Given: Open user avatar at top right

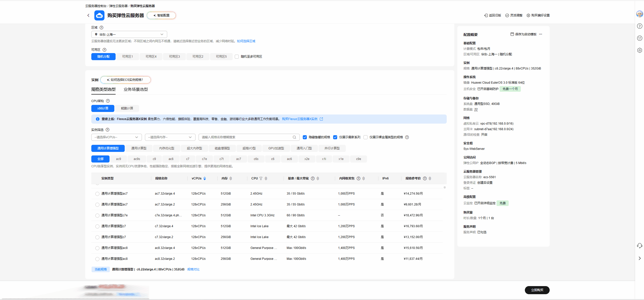Looking at the screenshot, I should (639, 14).
